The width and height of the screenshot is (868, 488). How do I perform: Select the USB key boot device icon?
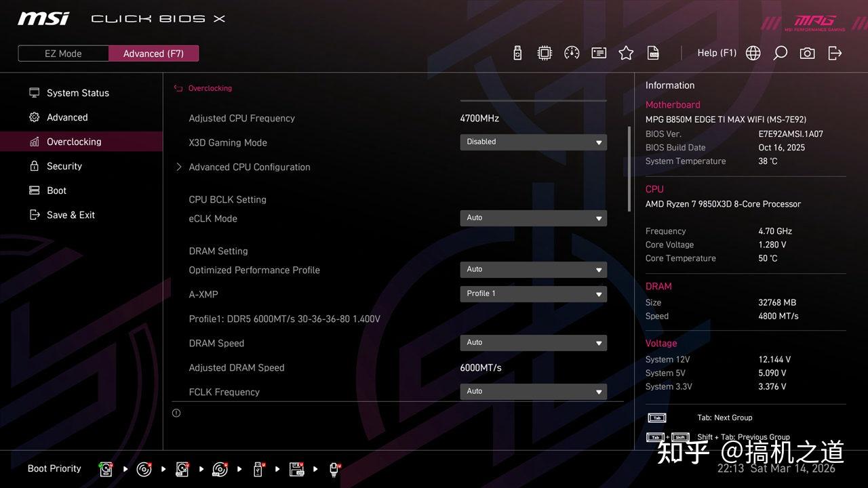pos(258,468)
